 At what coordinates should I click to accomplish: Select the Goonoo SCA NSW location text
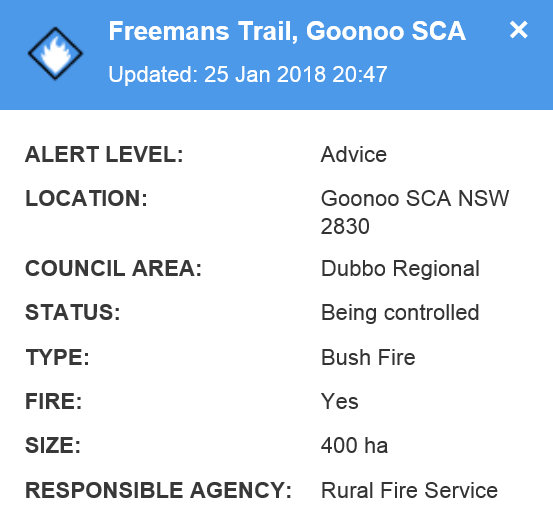[x=415, y=198]
